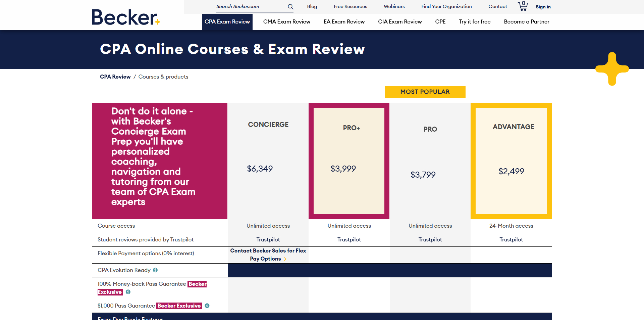Image resolution: width=644 pixels, height=320 pixels.
Task: Click Contact Becker Sales for Flex Pay Options
Action: coord(268,255)
